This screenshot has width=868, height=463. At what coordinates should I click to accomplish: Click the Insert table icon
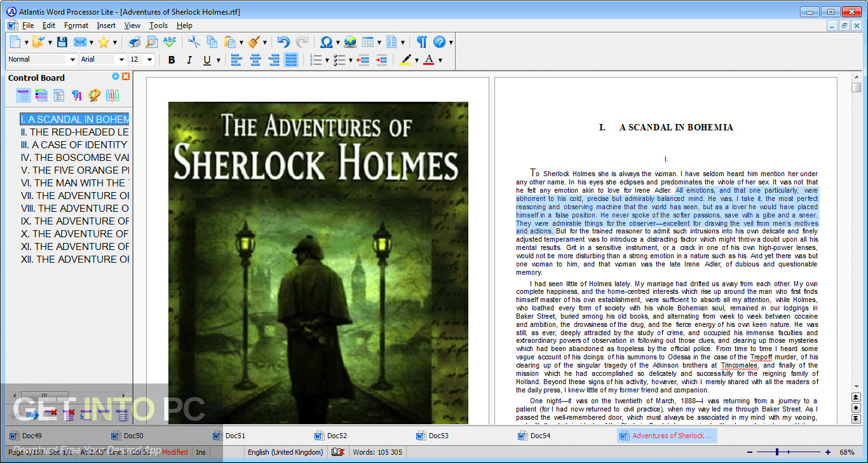(x=368, y=42)
